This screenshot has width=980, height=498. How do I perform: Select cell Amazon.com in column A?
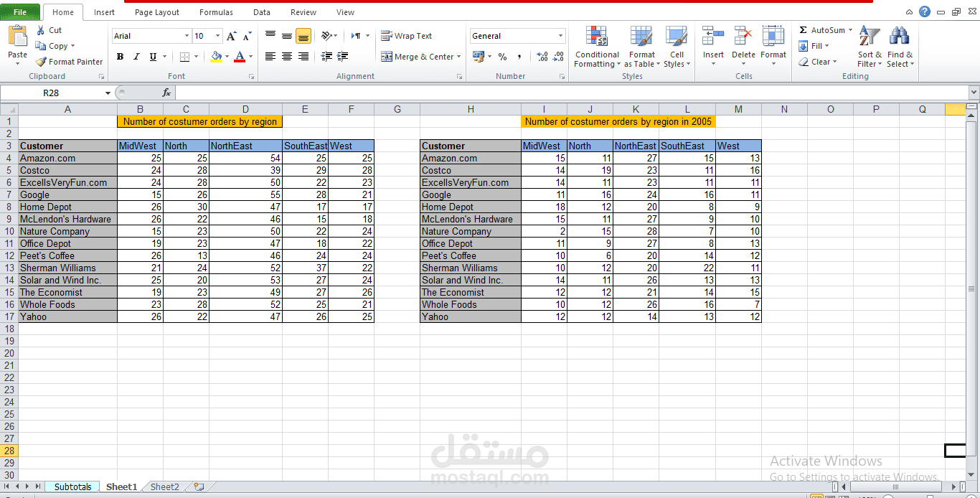click(x=67, y=158)
